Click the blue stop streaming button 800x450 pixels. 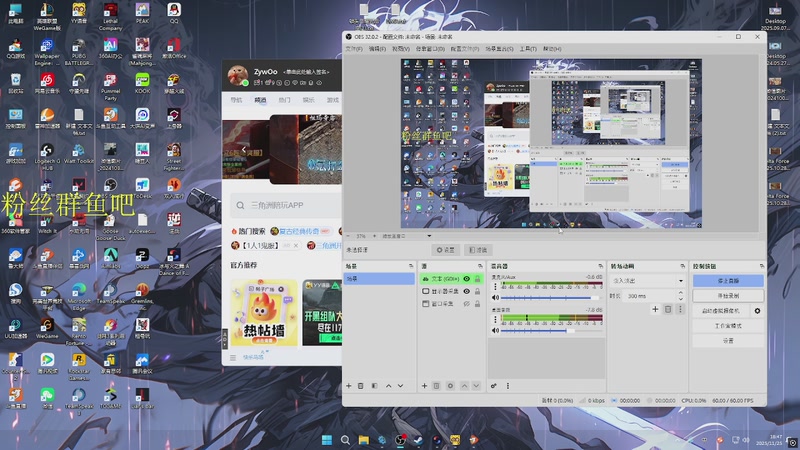click(728, 281)
